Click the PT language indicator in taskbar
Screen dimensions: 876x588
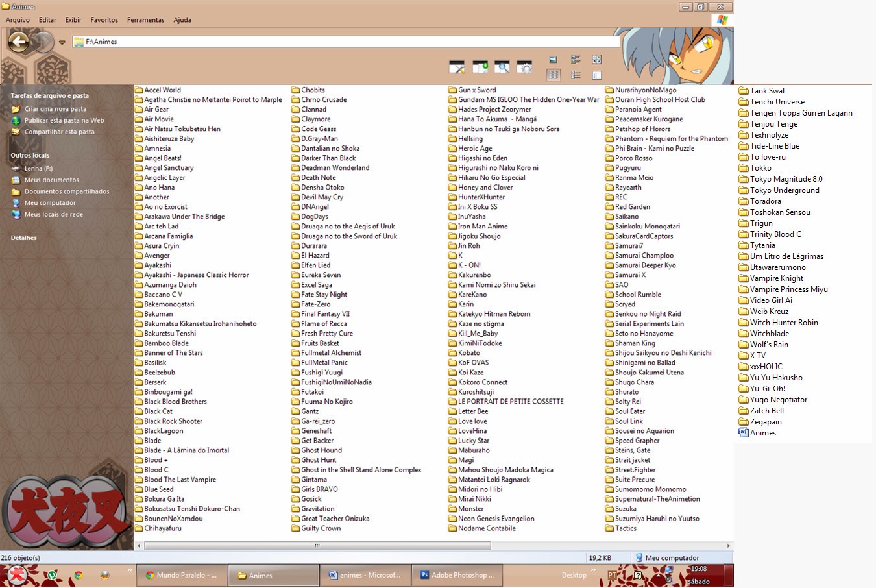coord(612,575)
